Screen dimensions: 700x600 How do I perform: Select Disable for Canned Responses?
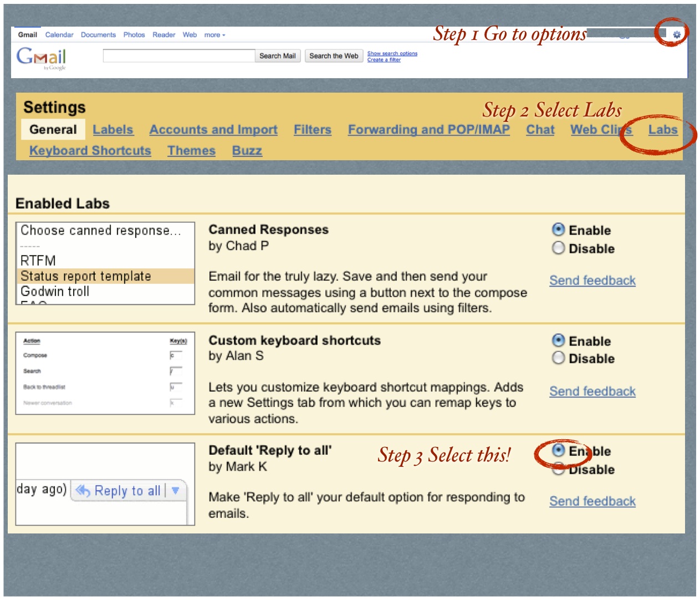pos(559,248)
